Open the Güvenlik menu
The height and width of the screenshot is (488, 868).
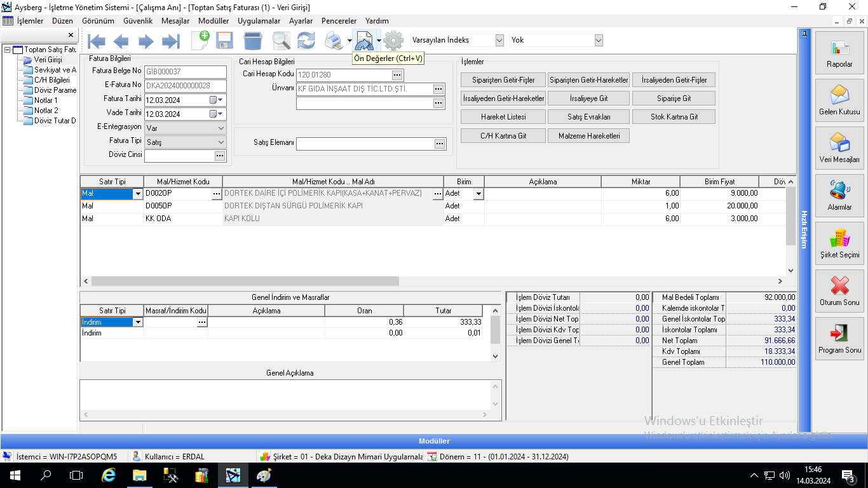pyautogui.click(x=138, y=21)
